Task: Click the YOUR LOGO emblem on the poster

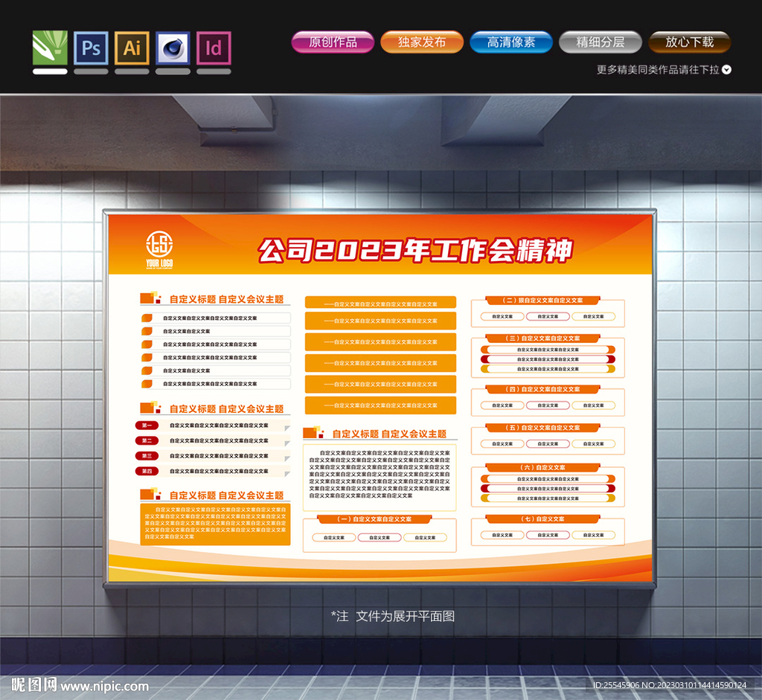Action: pyautogui.click(x=159, y=250)
